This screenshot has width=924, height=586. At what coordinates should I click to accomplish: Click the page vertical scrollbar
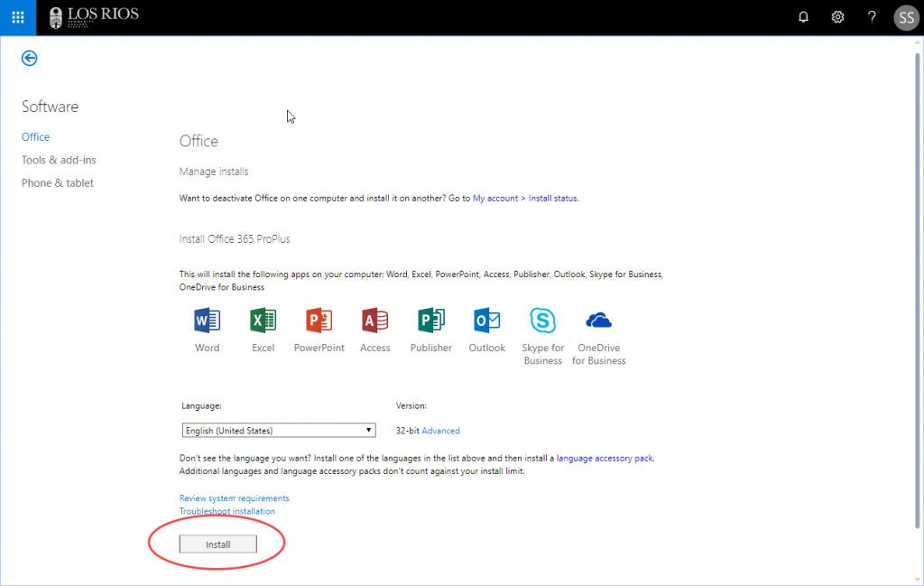(x=917, y=290)
